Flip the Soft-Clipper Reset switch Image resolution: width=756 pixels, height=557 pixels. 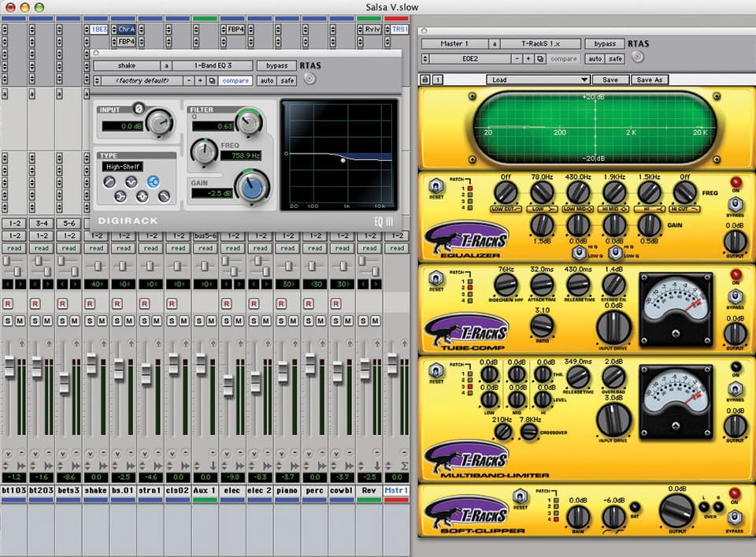pyautogui.click(x=520, y=496)
